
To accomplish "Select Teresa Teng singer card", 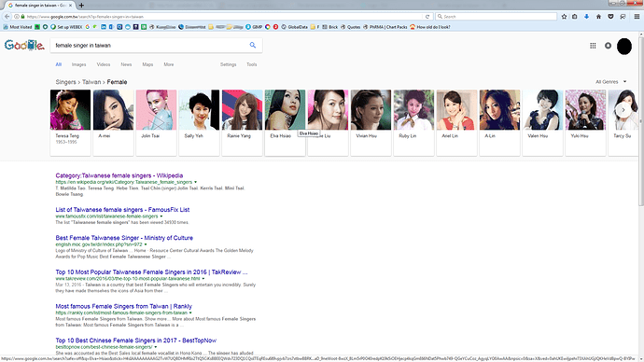I will (x=70, y=123).
